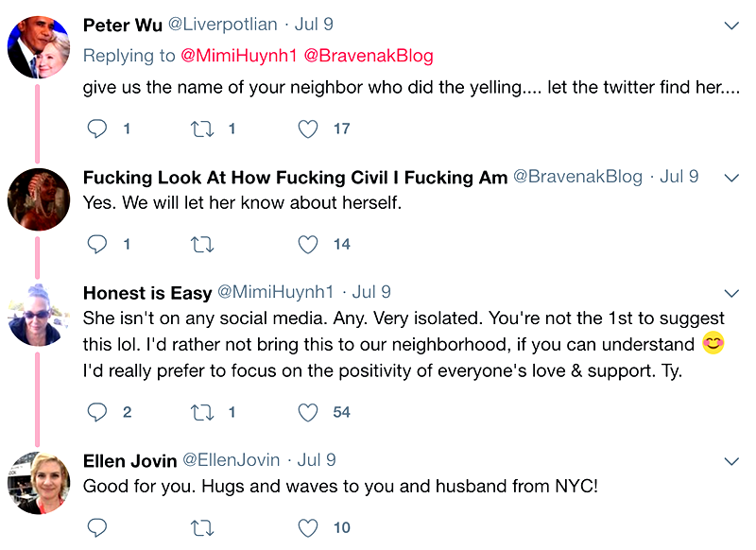756x550 pixels.
Task: Click Ellen Jovin's profile picture
Action: pyautogui.click(x=39, y=483)
